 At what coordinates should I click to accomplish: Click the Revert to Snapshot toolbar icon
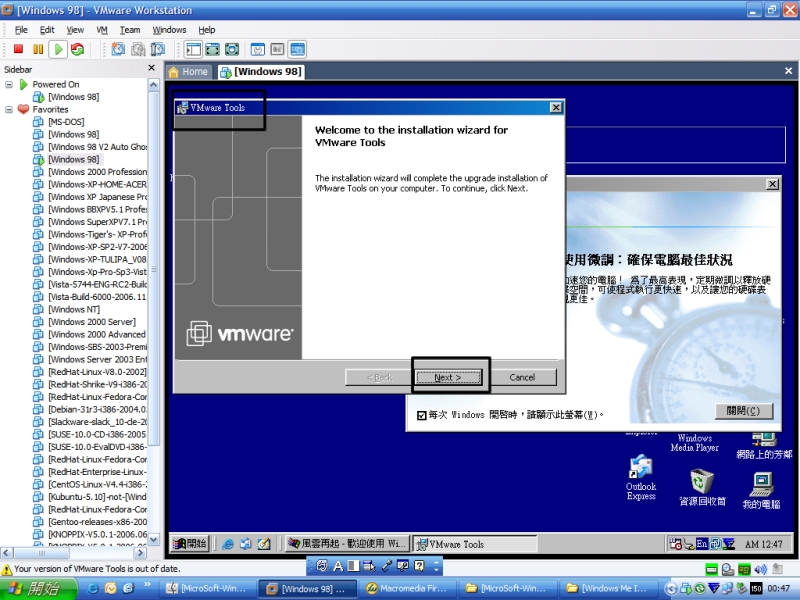coord(138,49)
